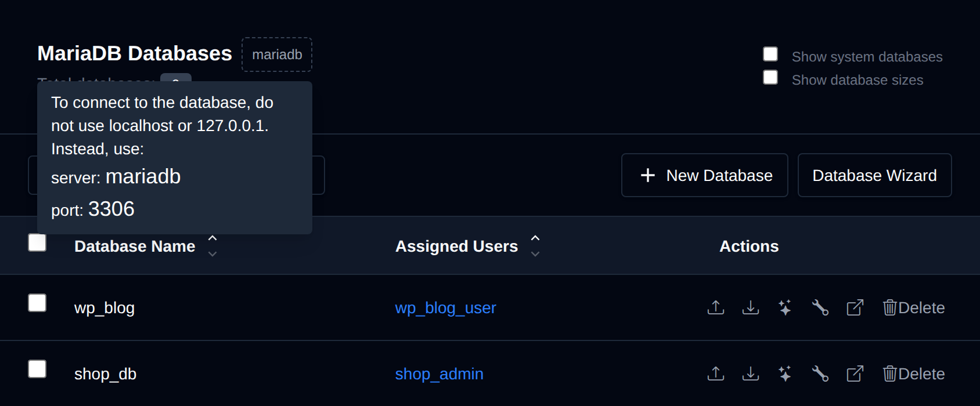This screenshot has height=406, width=980.
Task: Click the Actions column header
Action: point(749,246)
